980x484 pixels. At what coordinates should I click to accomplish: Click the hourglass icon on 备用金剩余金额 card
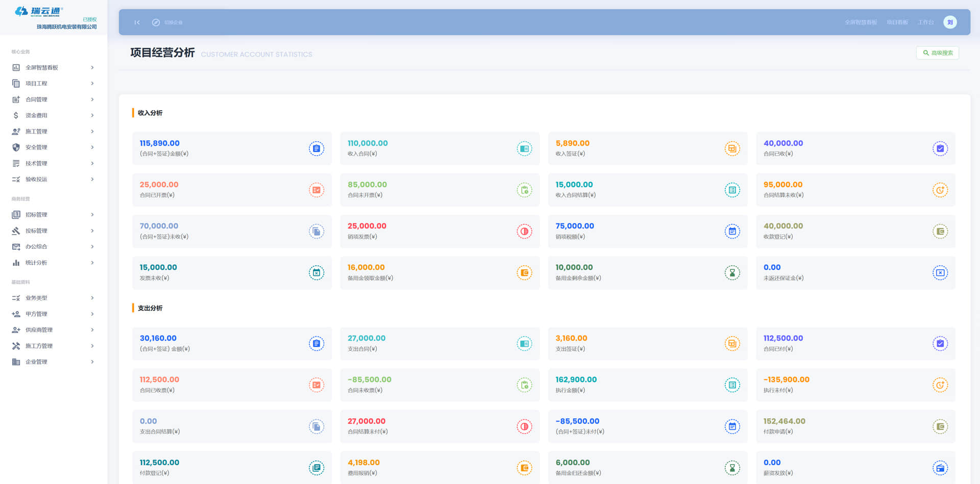[732, 273]
